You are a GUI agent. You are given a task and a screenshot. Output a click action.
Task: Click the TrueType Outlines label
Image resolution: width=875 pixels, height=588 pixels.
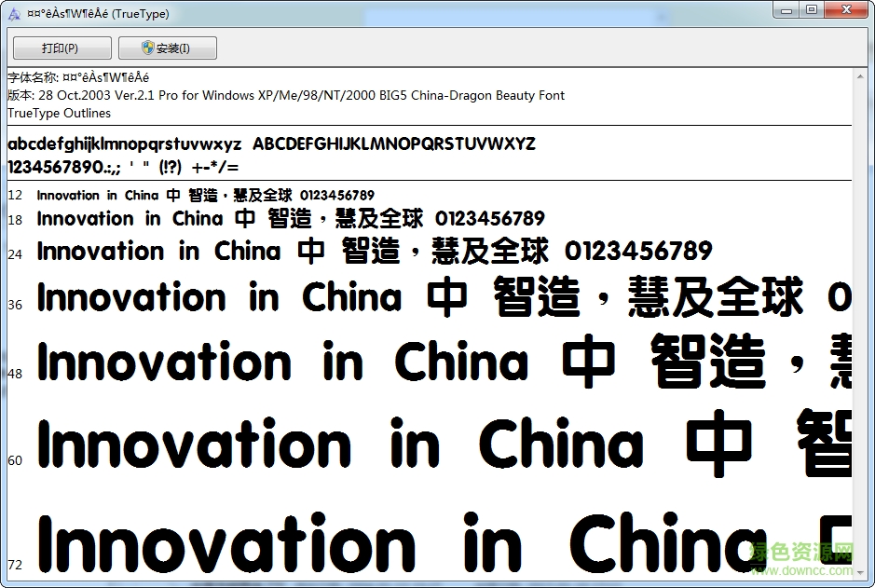tap(58, 113)
